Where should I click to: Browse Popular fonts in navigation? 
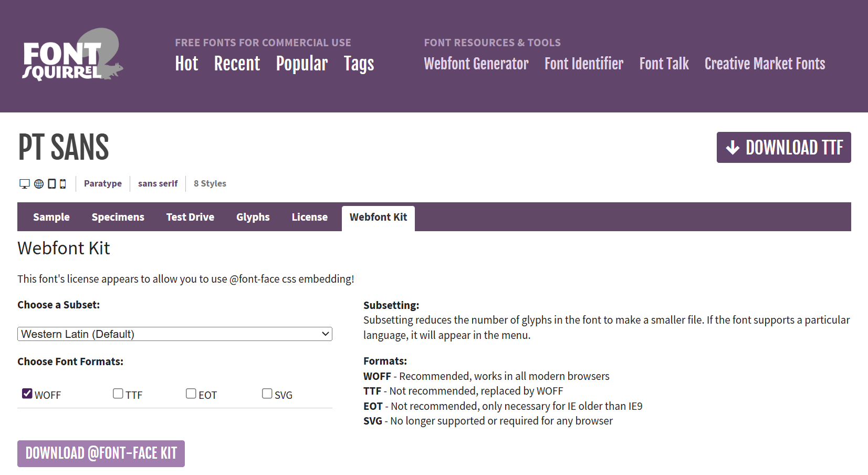301,64
